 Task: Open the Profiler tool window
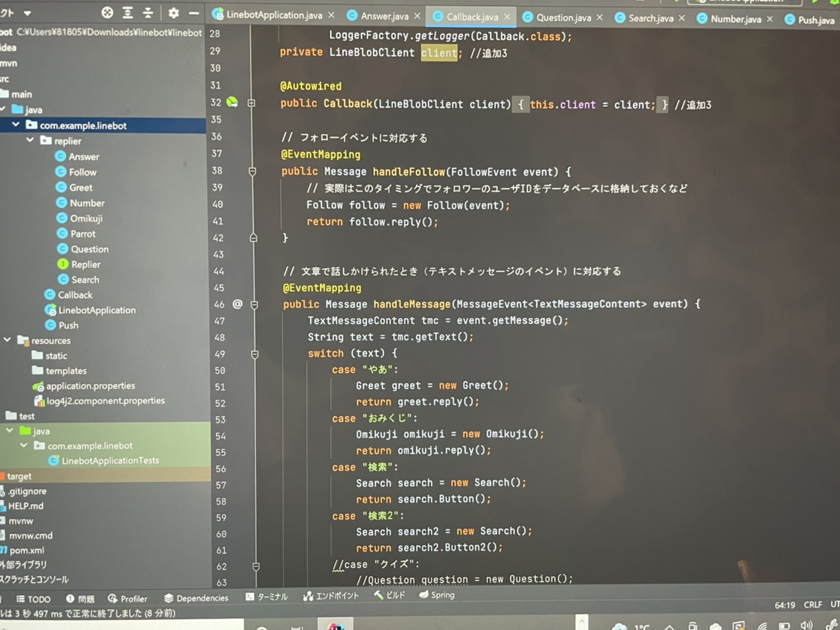coord(128,599)
